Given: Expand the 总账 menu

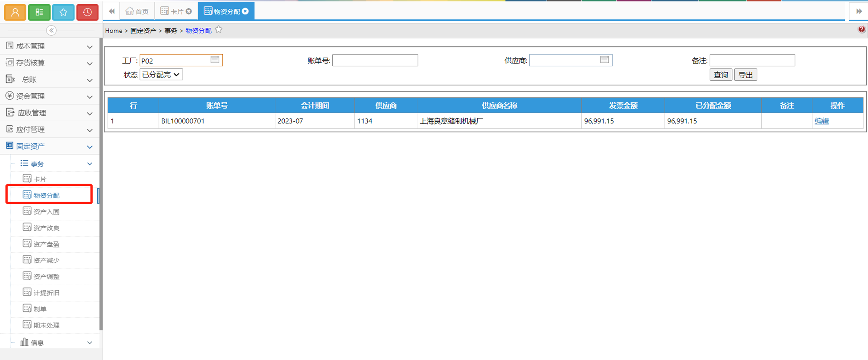Looking at the screenshot, I should pos(50,80).
